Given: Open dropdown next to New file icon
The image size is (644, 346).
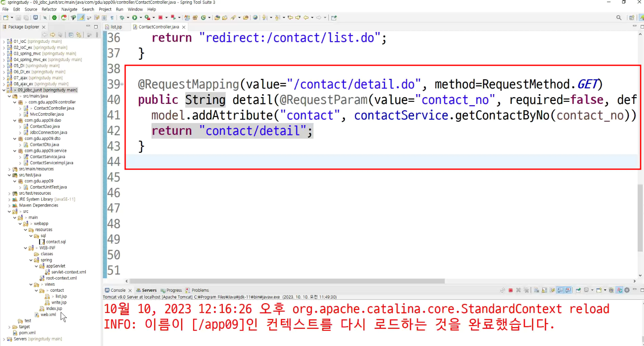Looking at the screenshot, I should [12, 17].
